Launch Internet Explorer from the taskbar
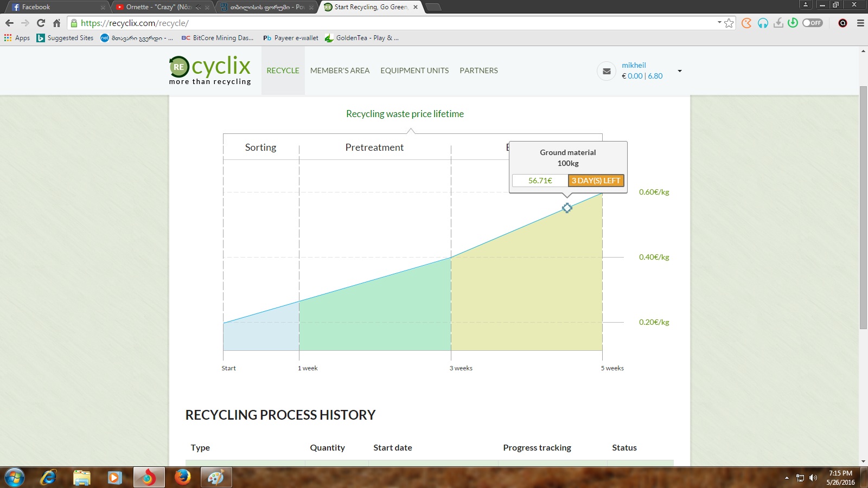Screen dimensions: 868x488 point(49,477)
